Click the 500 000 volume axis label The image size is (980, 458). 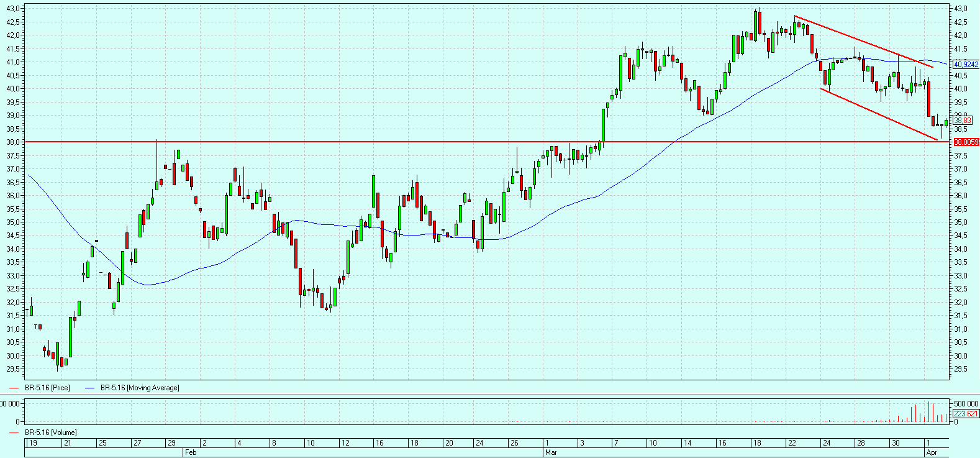(x=966, y=404)
